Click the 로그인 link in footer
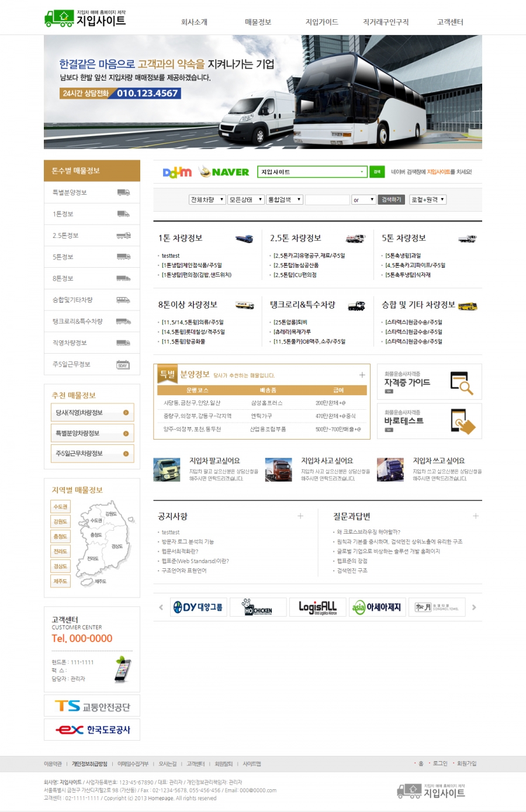This screenshot has width=526, height=812. coord(440,763)
